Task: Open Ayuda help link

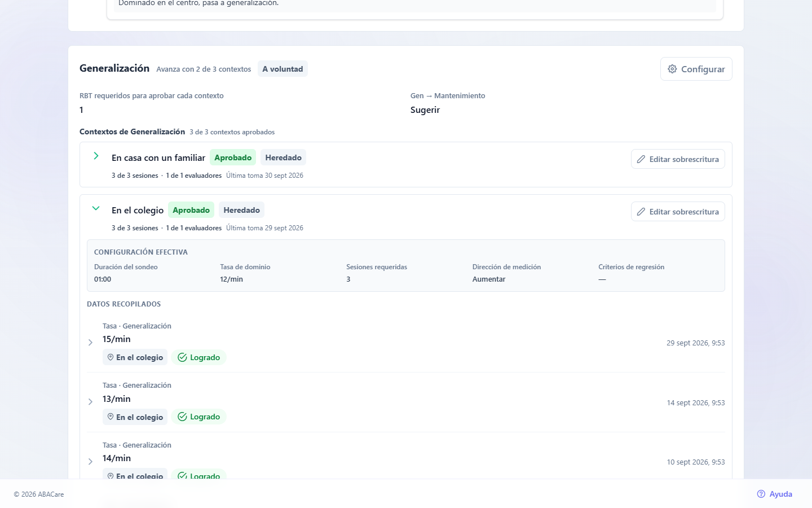Action: tap(775, 494)
